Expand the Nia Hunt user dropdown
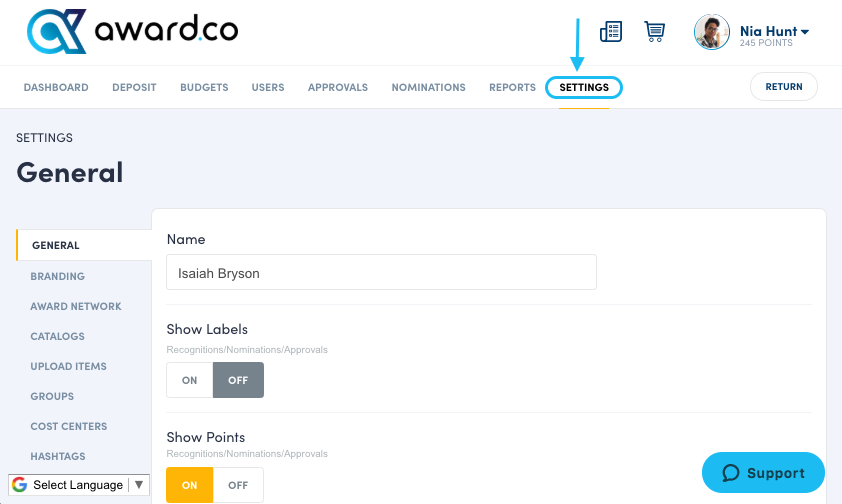 (774, 32)
